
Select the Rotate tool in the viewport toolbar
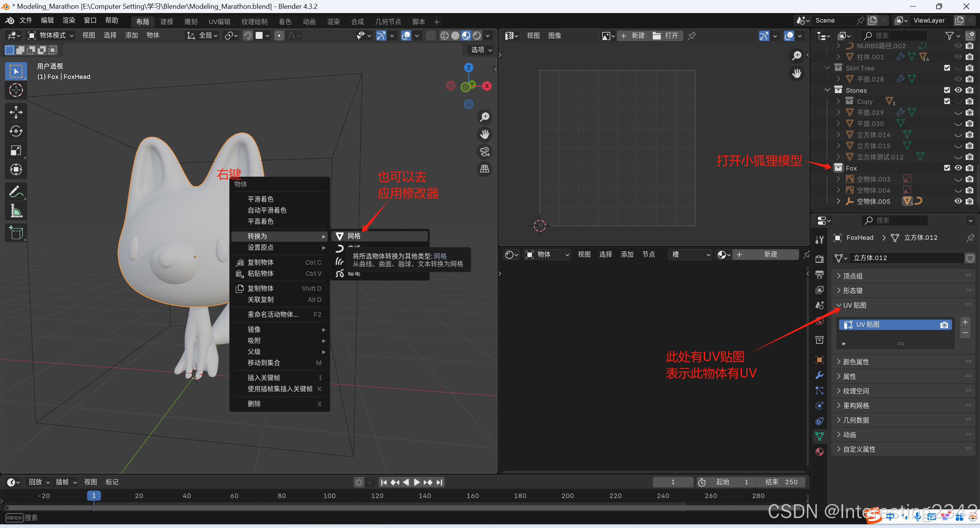coord(16,131)
